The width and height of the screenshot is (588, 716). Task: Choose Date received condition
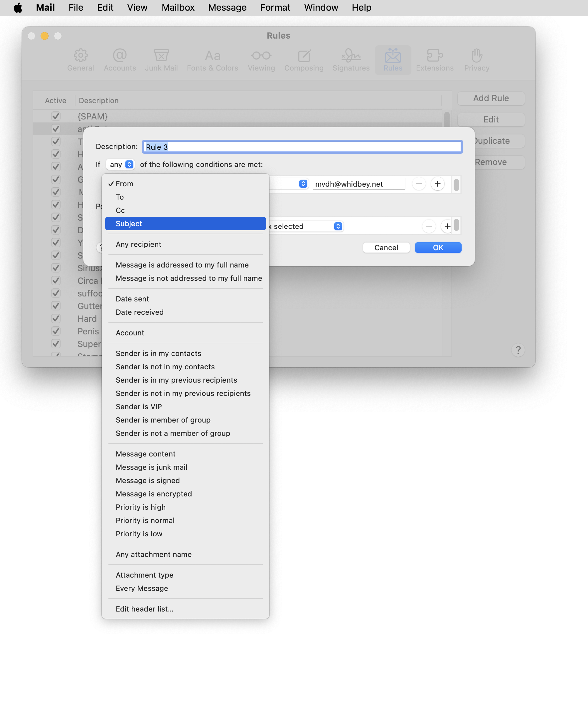pos(185,312)
